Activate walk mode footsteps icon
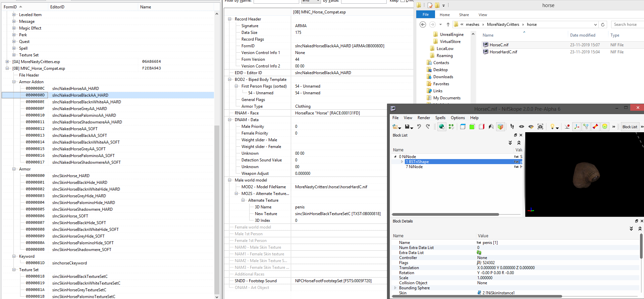This screenshot has width=644, height=299. 512,127
